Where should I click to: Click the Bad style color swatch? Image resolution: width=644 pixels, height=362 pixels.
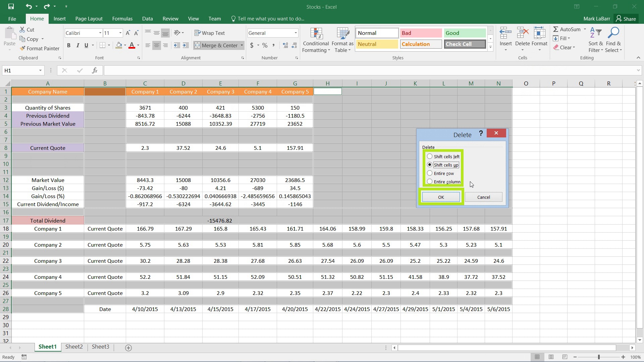pos(420,33)
